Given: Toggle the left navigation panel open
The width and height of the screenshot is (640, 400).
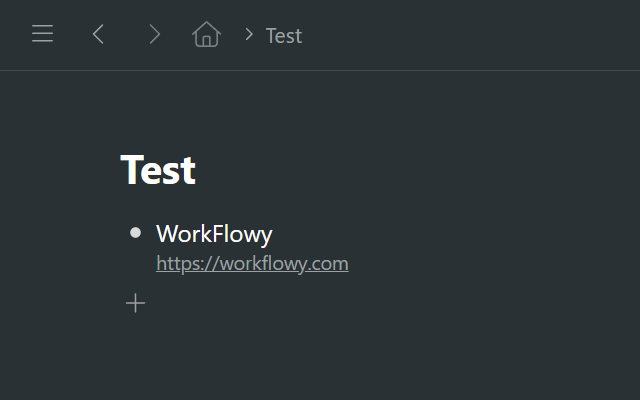Looking at the screenshot, I should [42, 33].
